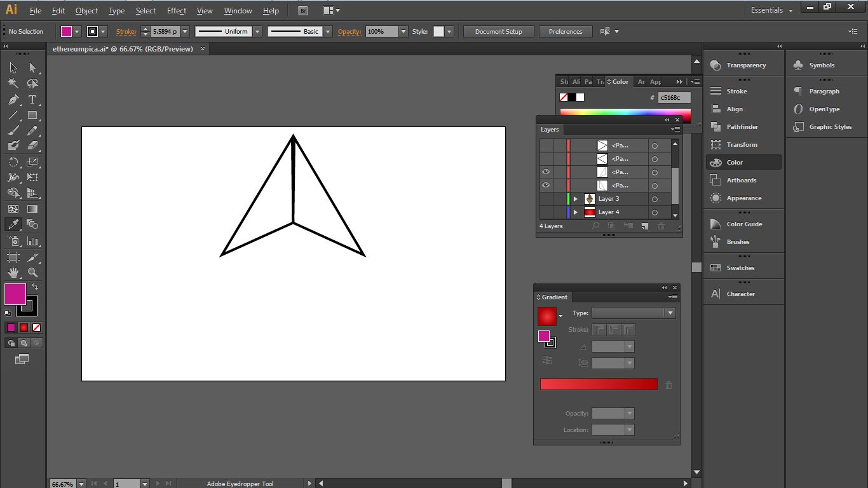868x488 pixels.
Task: Select the Lasso tool
Action: click(32, 83)
